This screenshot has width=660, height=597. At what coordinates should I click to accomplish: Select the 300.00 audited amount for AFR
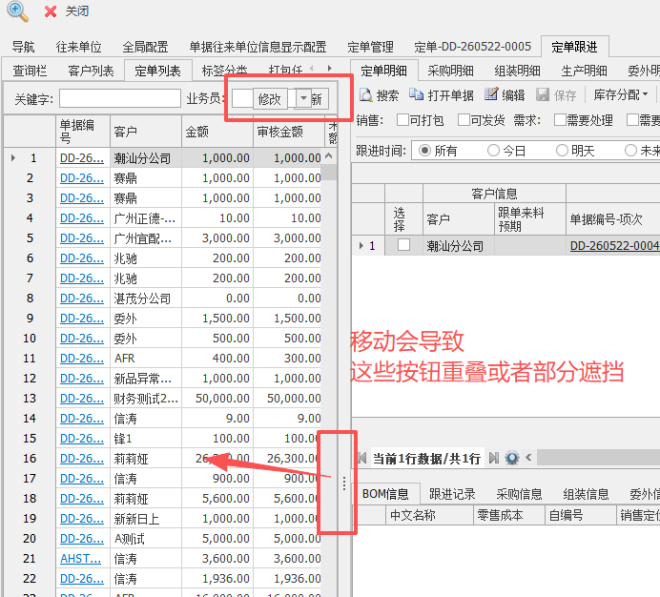tap(289, 358)
